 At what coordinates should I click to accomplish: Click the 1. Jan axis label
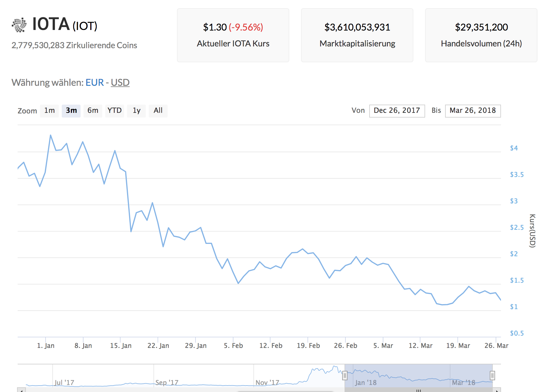point(46,346)
